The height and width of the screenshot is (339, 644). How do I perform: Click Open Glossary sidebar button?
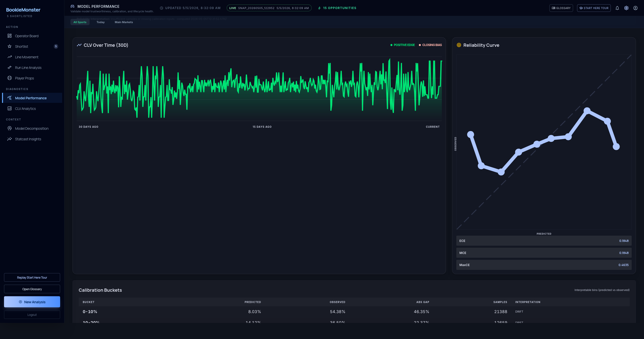pyautogui.click(x=32, y=289)
